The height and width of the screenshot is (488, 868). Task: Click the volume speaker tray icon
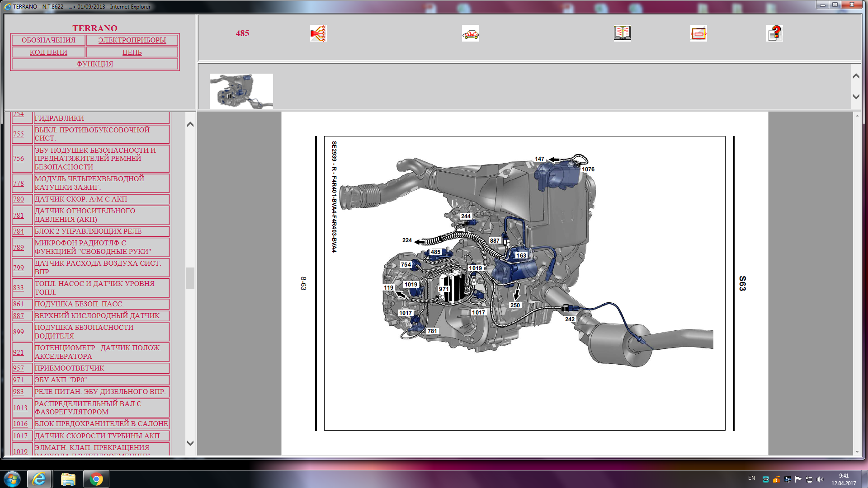pos(820,479)
